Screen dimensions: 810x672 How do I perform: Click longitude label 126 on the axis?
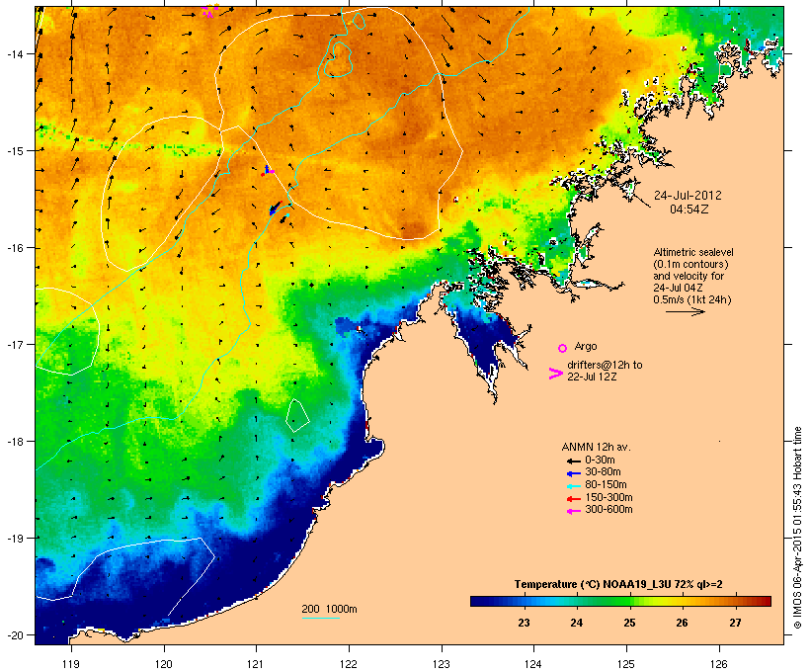point(719,664)
